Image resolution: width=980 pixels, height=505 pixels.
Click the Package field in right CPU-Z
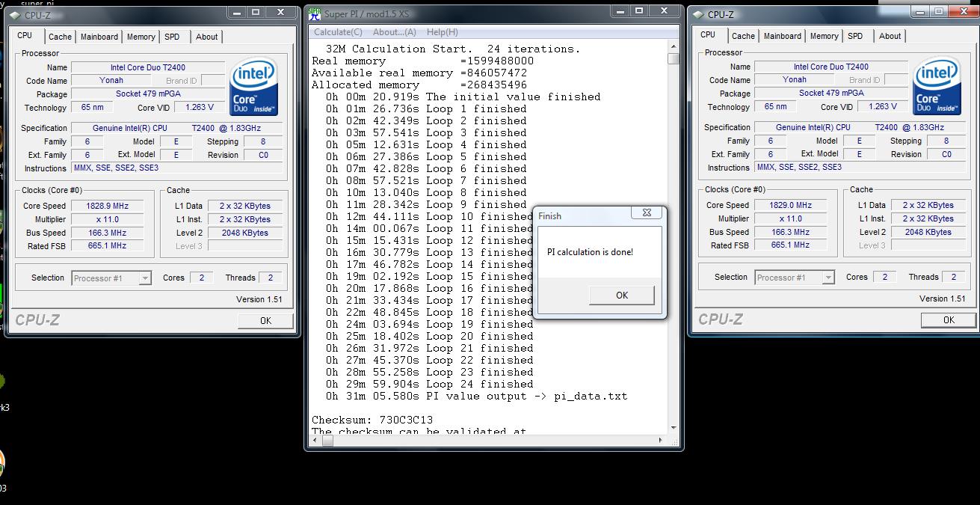click(831, 93)
